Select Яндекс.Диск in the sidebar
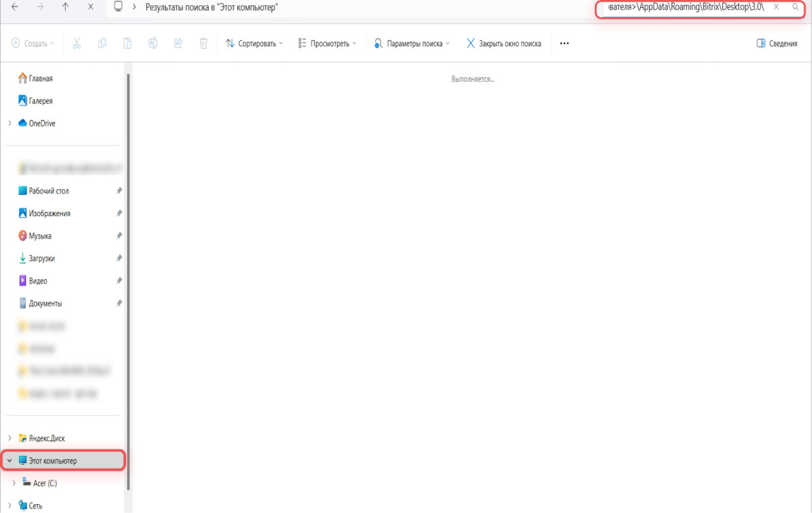Viewport: 812px width, 513px height. tap(46, 438)
